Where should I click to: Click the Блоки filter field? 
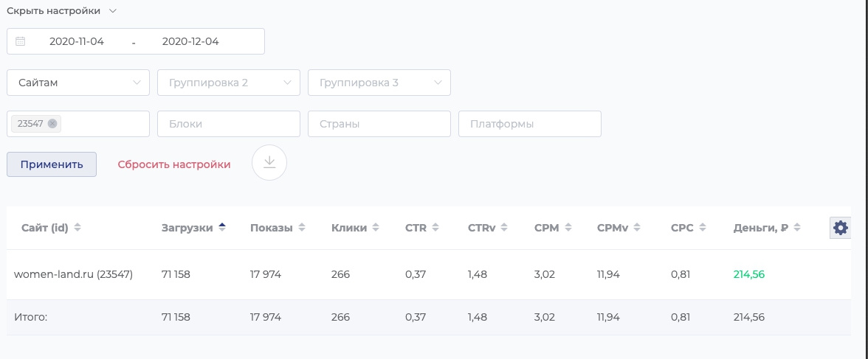pos(229,124)
